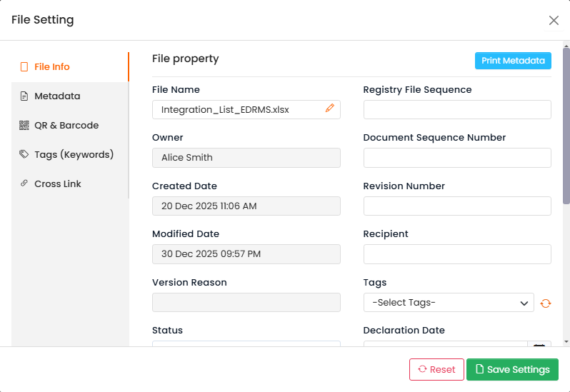Screen dimensions: 570x392
Task: Click the Registry File Sequence field
Action: [x=457, y=109]
